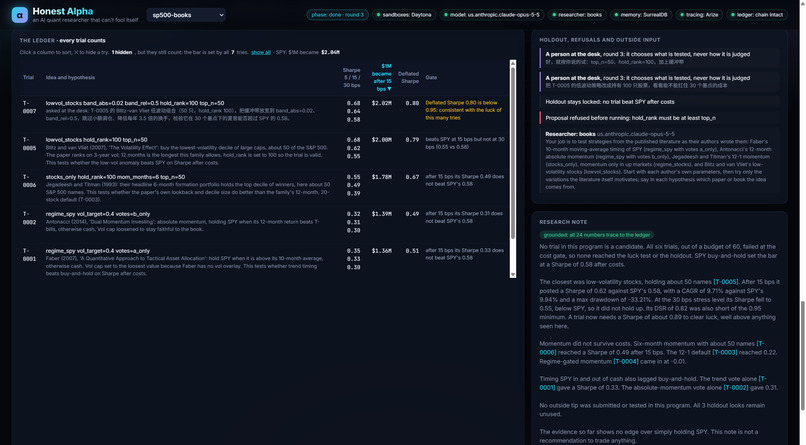This screenshot has width=806, height=445.
Task: Click the yellow Deflated Sharpe gate warning
Action: (464, 110)
